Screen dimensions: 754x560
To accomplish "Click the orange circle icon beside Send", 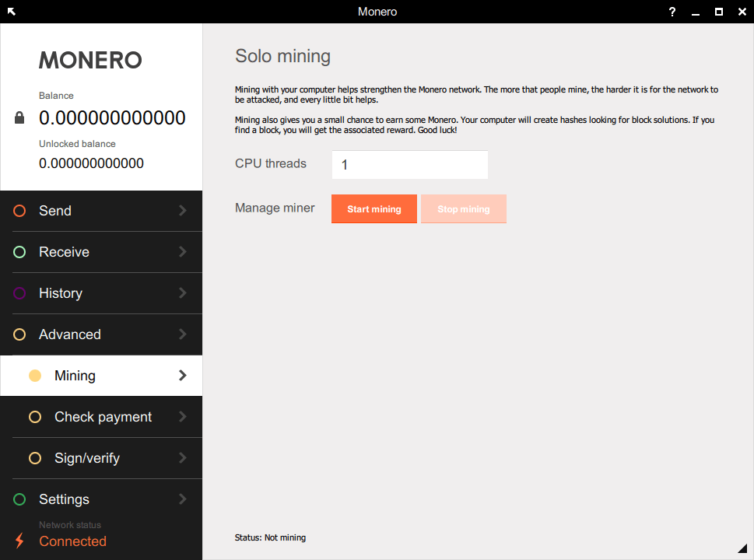I will (19, 211).
